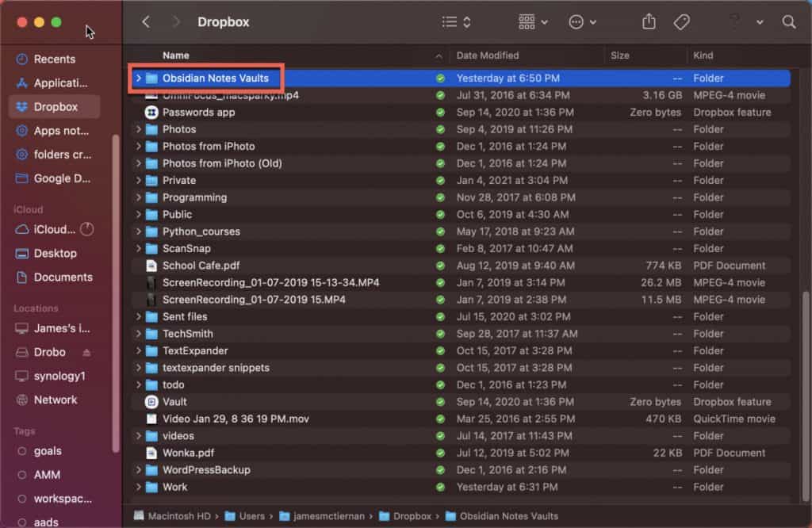This screenshot has width=812, height=528.
Task: Select James's iMac under Locations
Action: click(x=55, y=328)
